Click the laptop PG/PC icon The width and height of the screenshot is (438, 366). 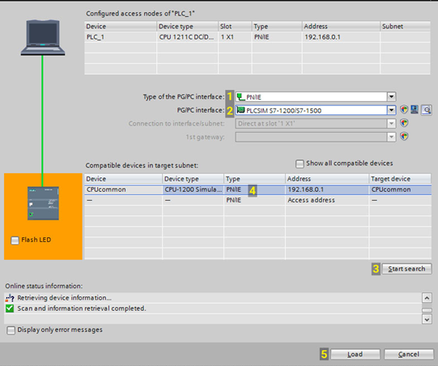pos(43,37)
